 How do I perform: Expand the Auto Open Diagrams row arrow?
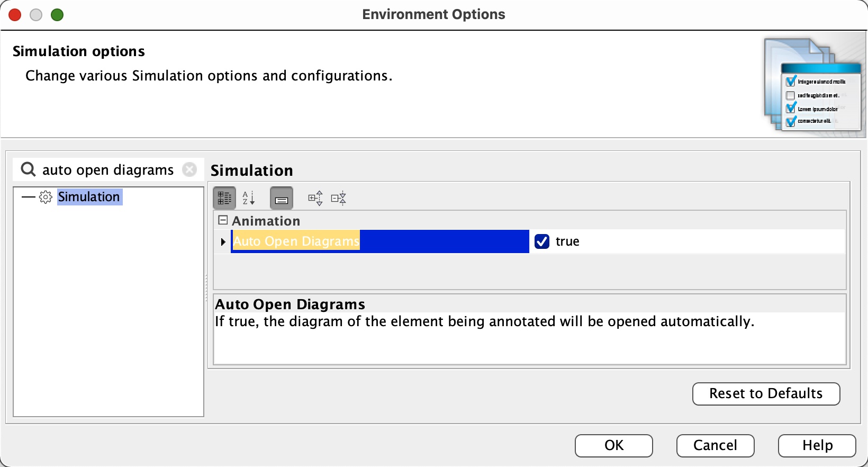223,241
